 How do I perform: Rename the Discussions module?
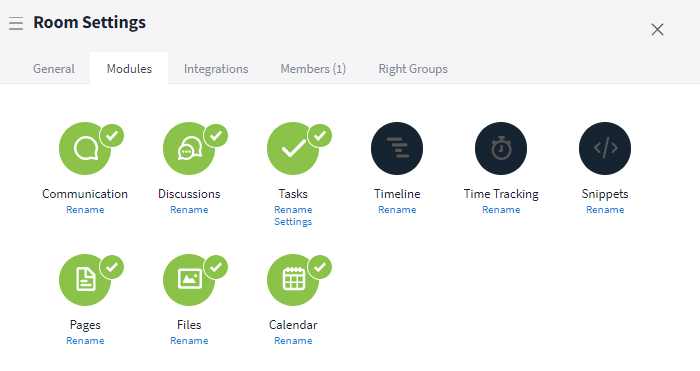(189, 209)
